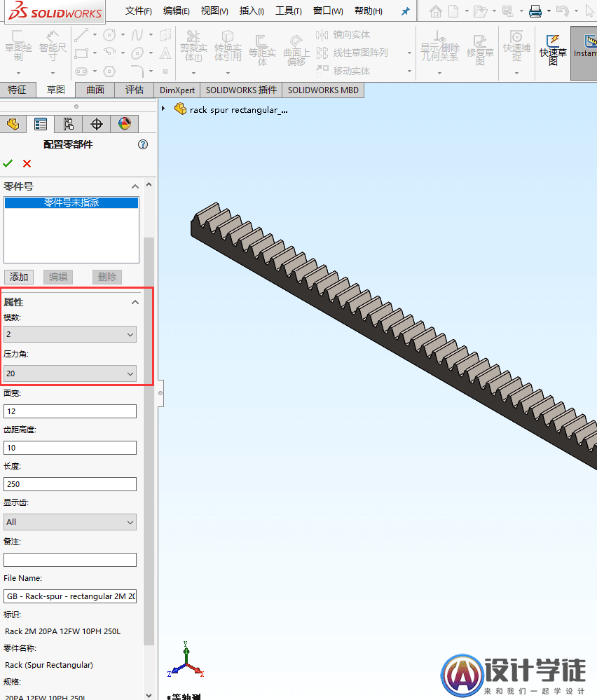Open the 文件(F) menu
Viewport: 597px width, 700px height.
pos(139,11)
